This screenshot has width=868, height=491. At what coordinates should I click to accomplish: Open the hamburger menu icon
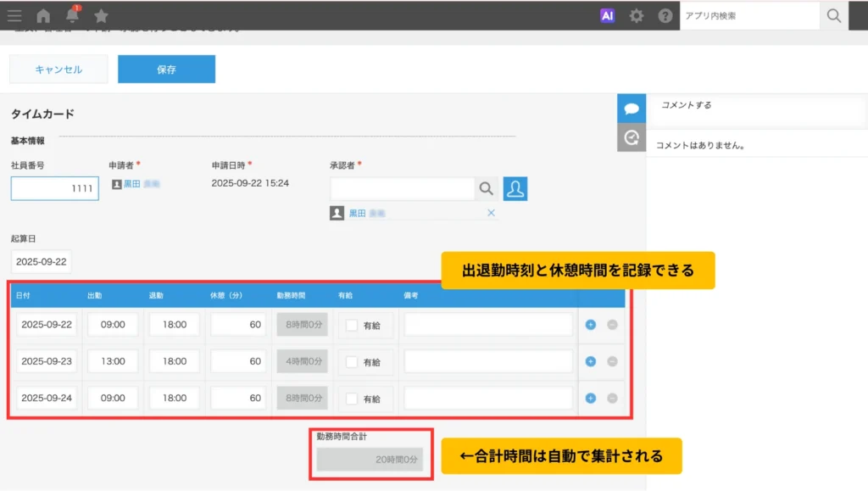14,15
